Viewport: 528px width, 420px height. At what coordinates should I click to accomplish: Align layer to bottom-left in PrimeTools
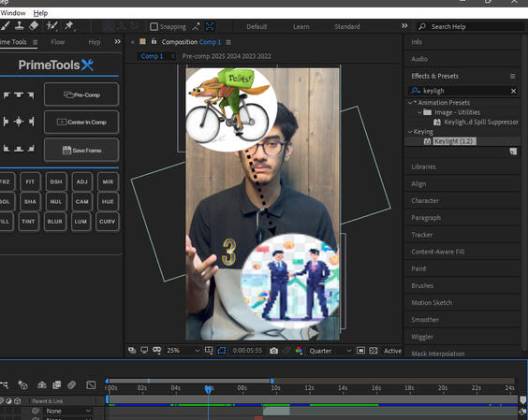[x=7, y=148]
